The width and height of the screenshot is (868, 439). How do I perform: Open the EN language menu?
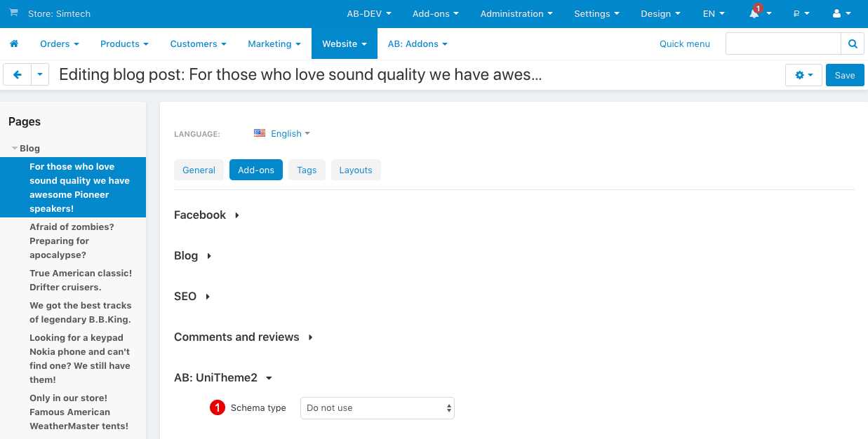[714, 13]
